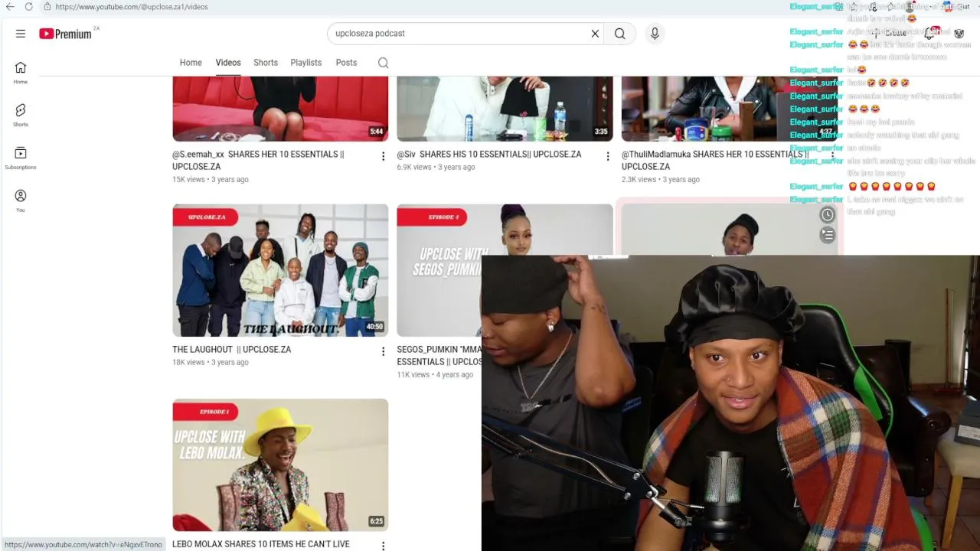Image resolution: width=980 pixels, height=551 pixels.
Task: Click '2.3K views • 3 years ago' text
Action: coord(660,179)
